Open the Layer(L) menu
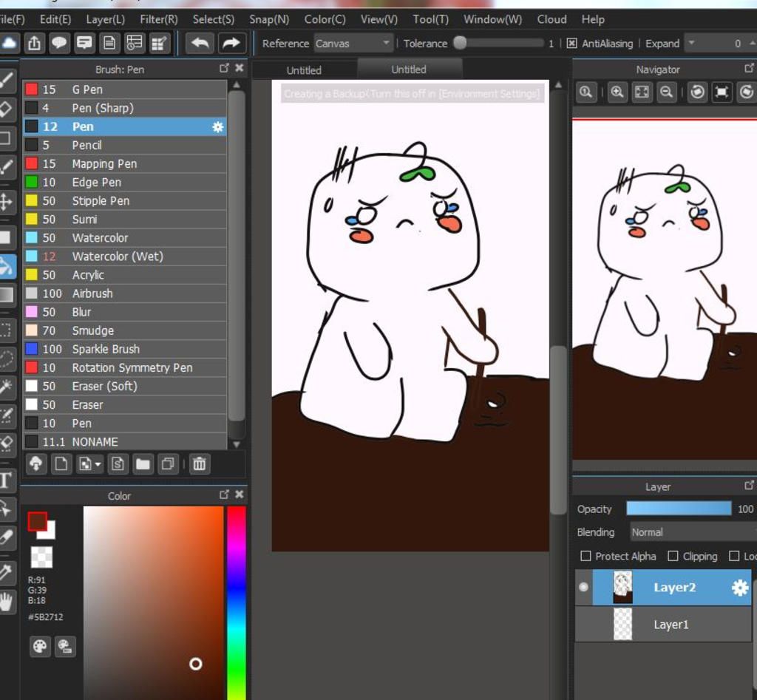This screenshot has width=757, height=700. (105, 19)
